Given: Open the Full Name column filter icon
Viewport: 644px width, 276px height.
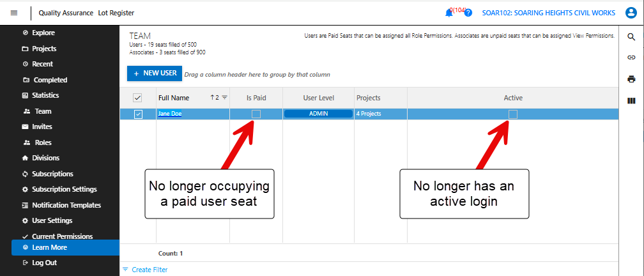Looking at the screenshot, I should [x=224, y=98].
